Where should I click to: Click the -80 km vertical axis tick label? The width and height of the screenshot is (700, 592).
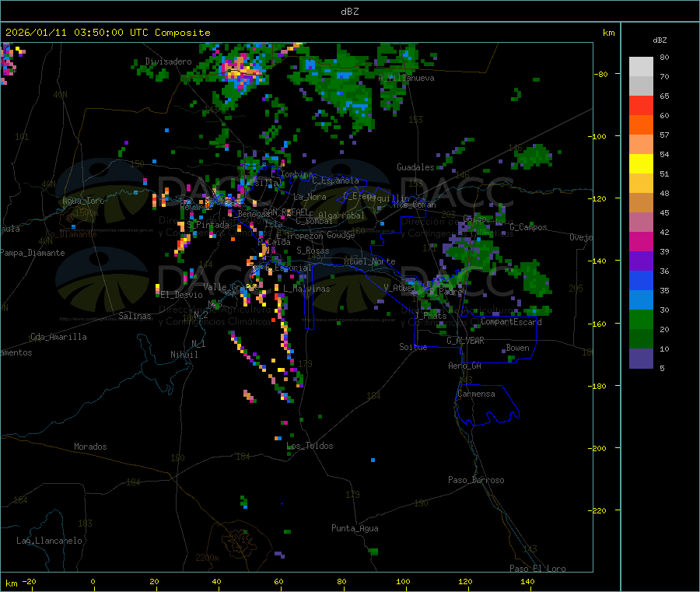pos(600,74)
